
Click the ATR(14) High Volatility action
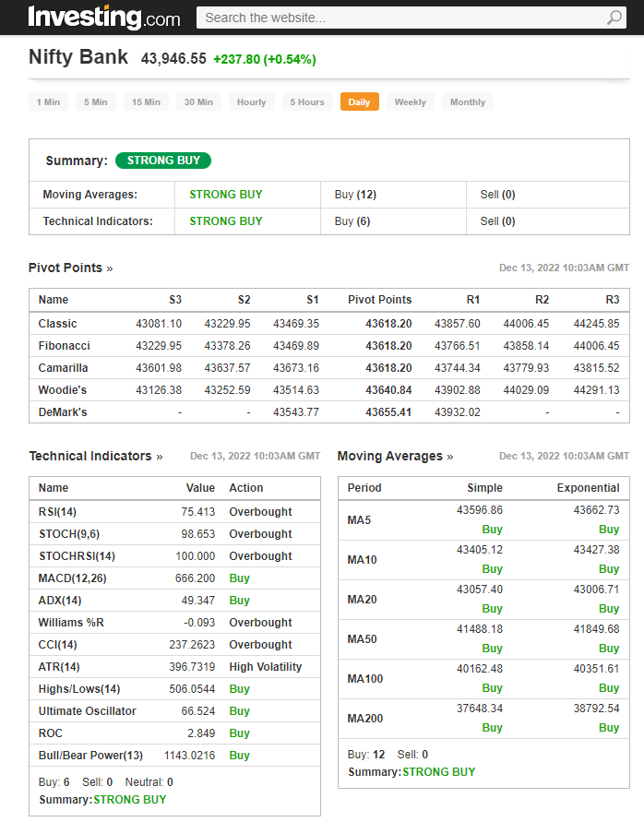[x=266, y=666]
